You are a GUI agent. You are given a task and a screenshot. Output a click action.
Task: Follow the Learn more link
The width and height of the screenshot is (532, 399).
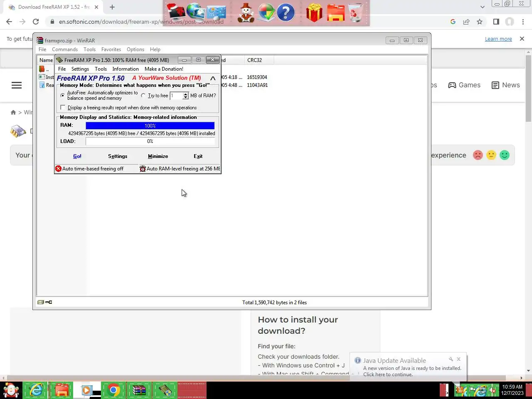(498, 39)
